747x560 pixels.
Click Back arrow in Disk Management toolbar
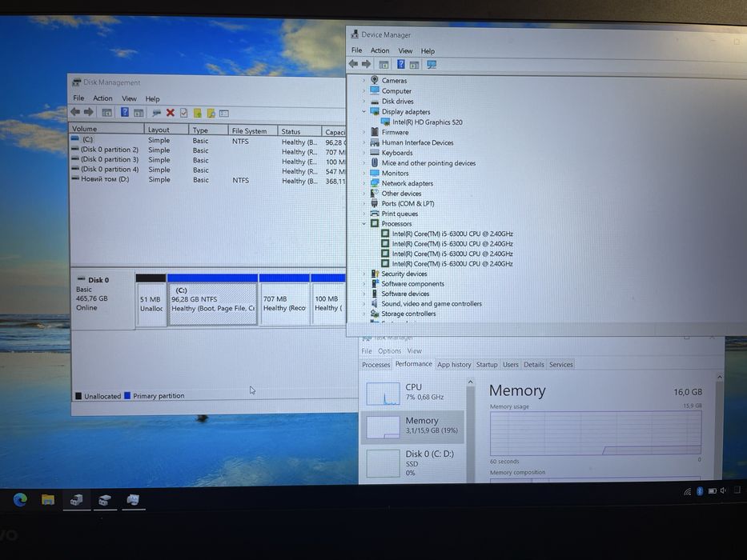click(x=75, y=112)
